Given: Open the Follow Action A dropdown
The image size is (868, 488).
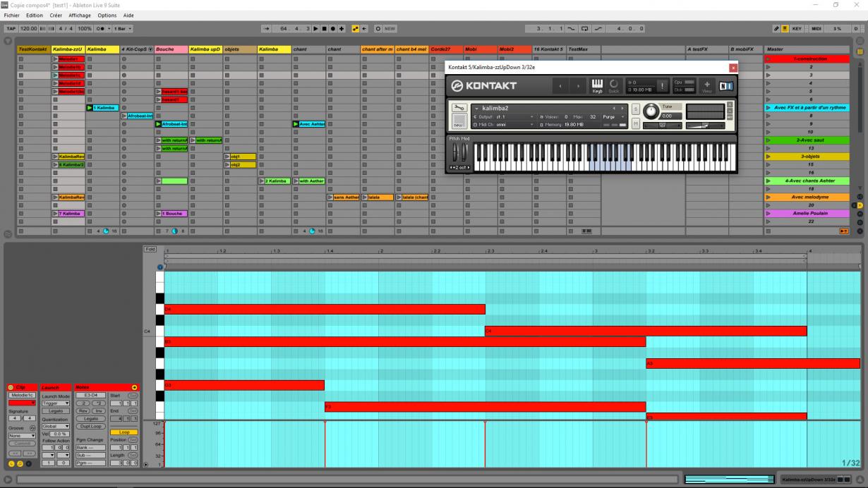Looking at the screenshot, I should pyautogui.click(x=48, y=455).
